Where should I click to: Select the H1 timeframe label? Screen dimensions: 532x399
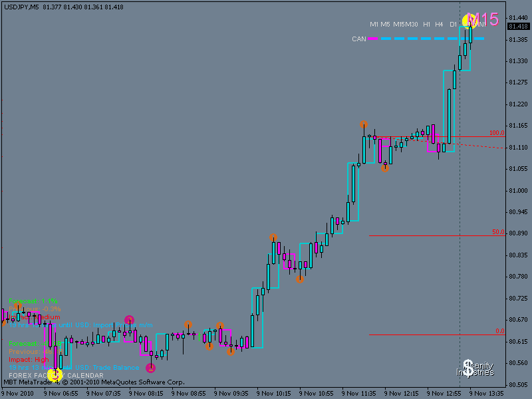[426, 25]
